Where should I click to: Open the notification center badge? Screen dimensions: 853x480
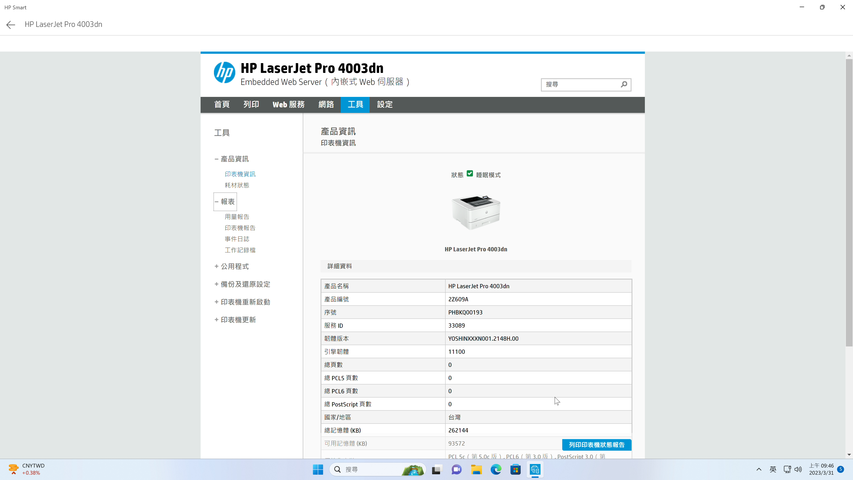(840, 469)
